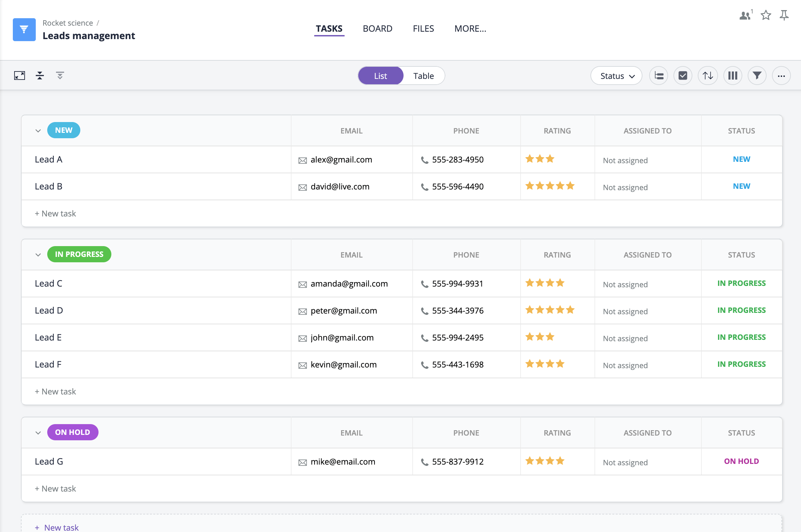Toggle completed tasks visibility

683,75
